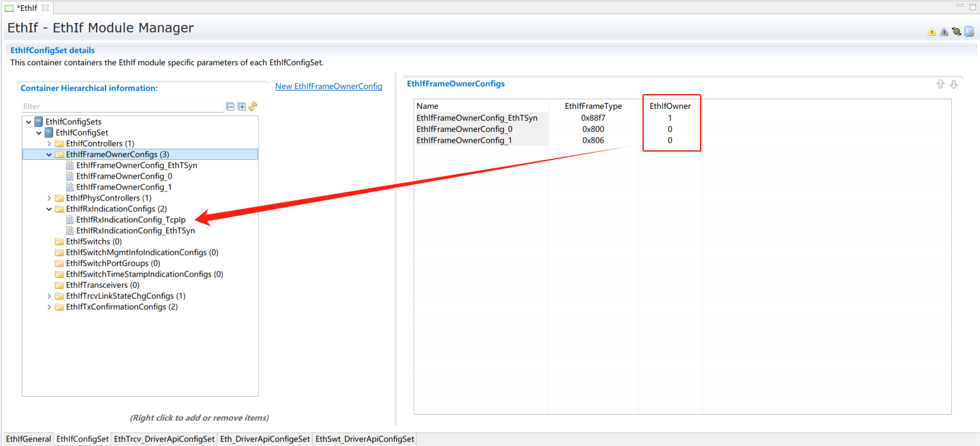This screenshot has width=980, height=446.
Task: Open the Eth_DriverApiConfigeSet tab
Action: [x=265, y=439]
